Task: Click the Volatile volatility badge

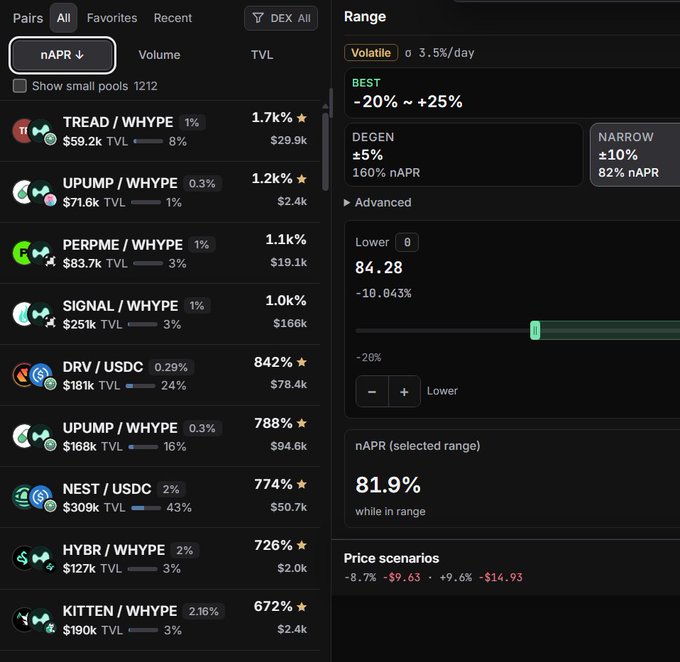Action: [371, 53]
